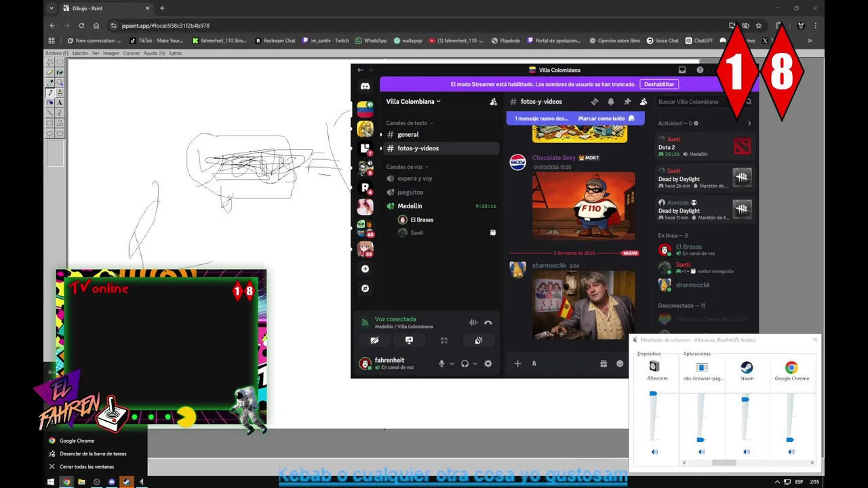Viewport: 868px width, 488px height.
Task: Toggle screen share in Discord voice panel
Action: coord(409,341)
